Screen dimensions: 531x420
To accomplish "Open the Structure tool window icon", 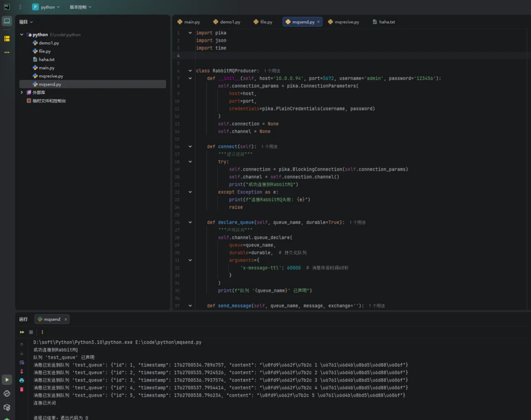I will coord(7,38).
